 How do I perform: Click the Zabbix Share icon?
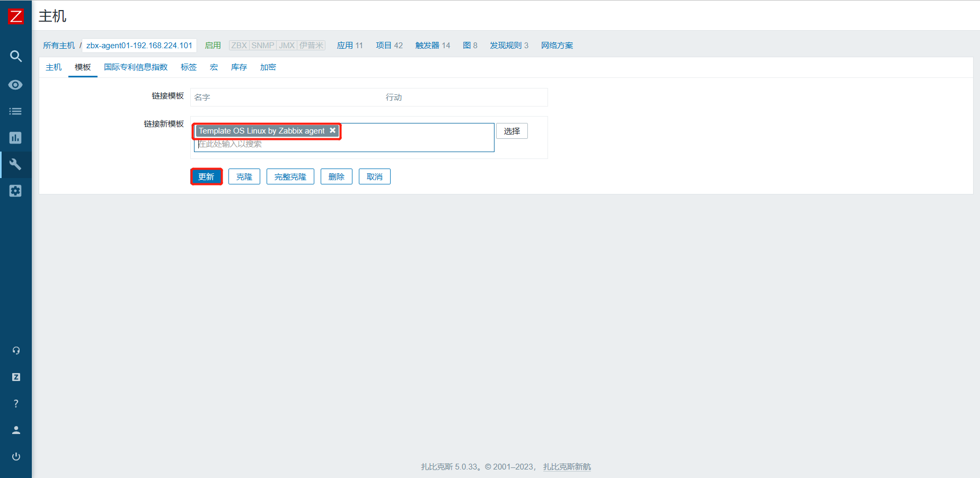point(16,377)
